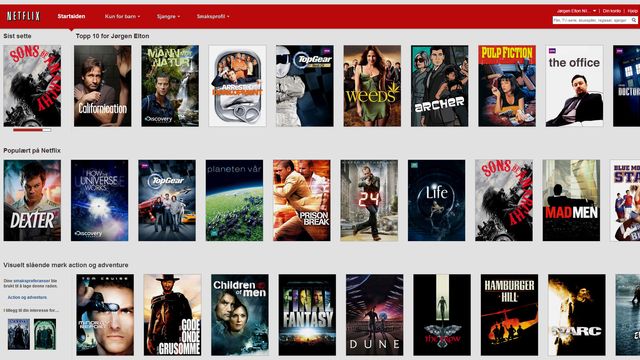Open the Prison Break poster
Image resolution: width=640 pixels, height=360 pixels.
(302, 200)
